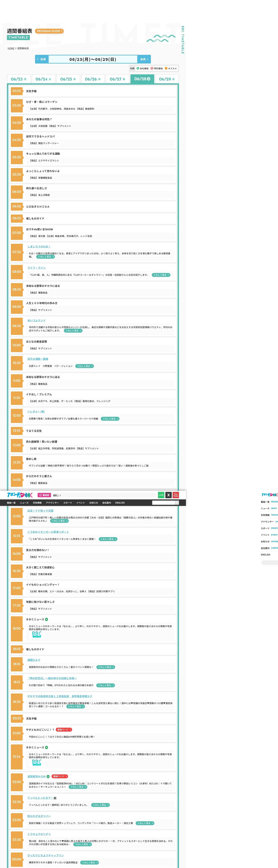Focus the header search input field
This screenshot has width=278, height=868.
pos(163,503)
